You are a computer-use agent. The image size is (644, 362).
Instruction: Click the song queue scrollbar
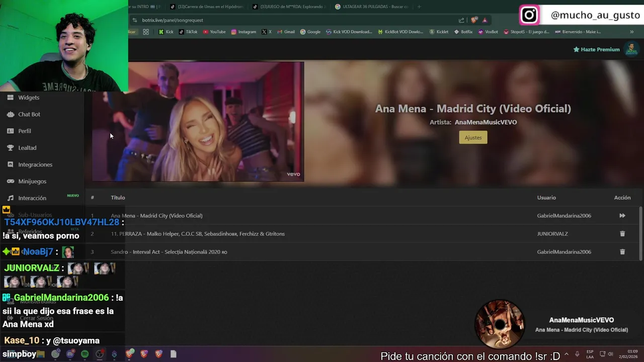point(640,233)
